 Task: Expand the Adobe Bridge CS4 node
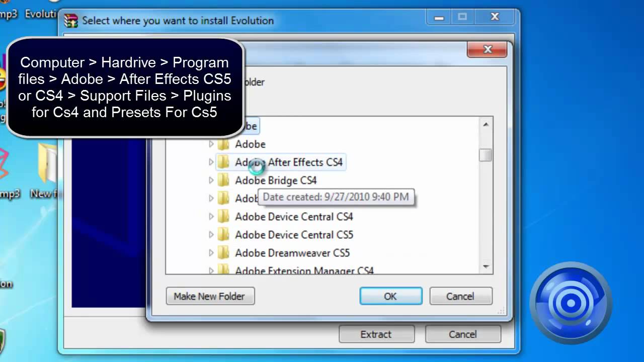coord(211,180)
